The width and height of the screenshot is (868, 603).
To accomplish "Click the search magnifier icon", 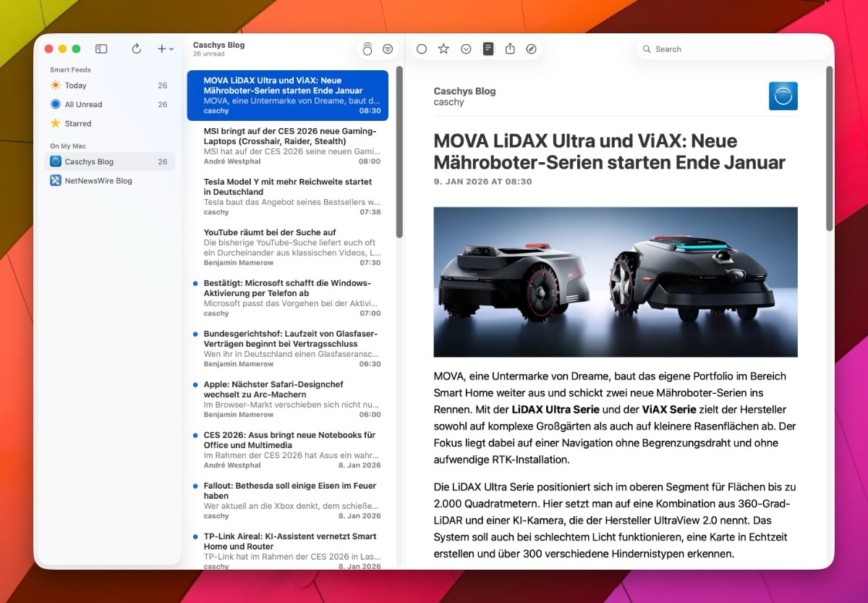I will (x=647, y=49).
